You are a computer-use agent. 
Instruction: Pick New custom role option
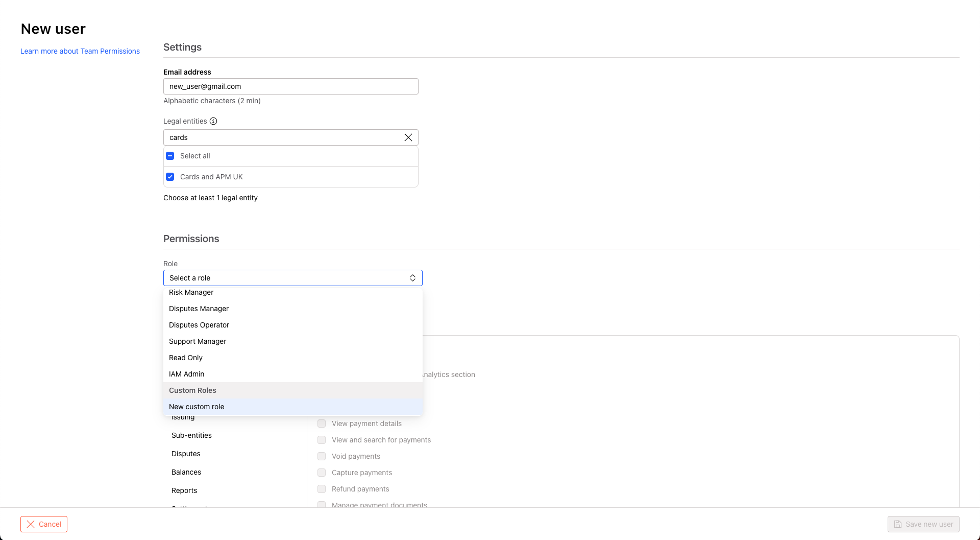coord(197,407)
